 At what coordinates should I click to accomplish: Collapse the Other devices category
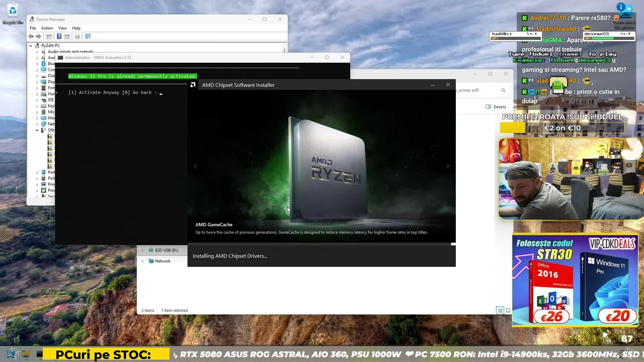coord(37,130)
